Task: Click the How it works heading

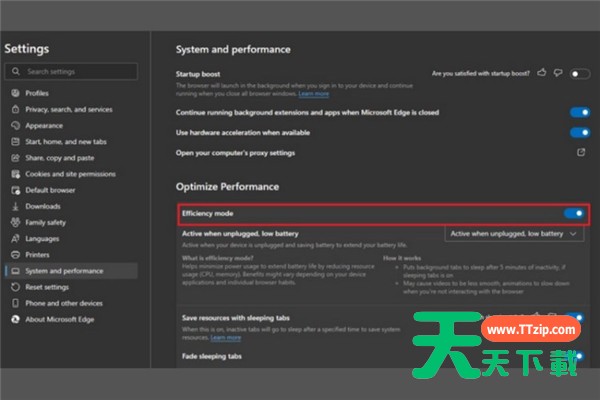Action: pos(402,258)
